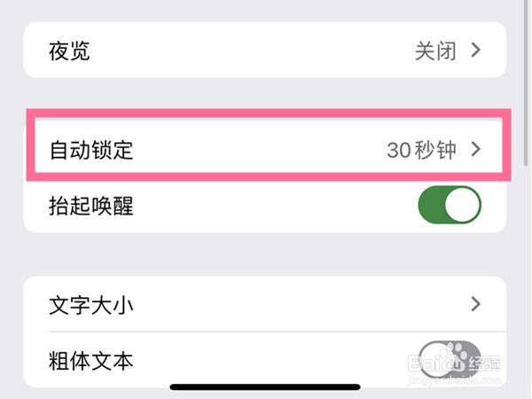Tap the green track of 抬起唤醒 switch
Image resolution: width=532 pixels, height=399 pixels.
[x=432, y=206]
